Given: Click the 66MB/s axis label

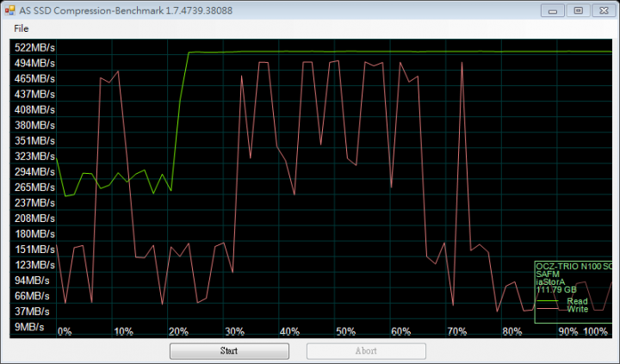Looking at the screenshot, I should 32,296.
